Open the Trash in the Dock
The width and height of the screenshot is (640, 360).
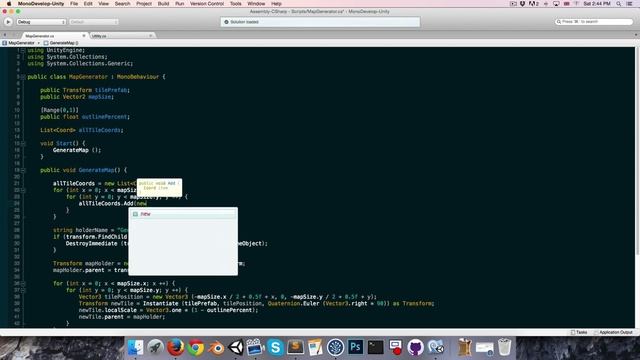(504, 347)
